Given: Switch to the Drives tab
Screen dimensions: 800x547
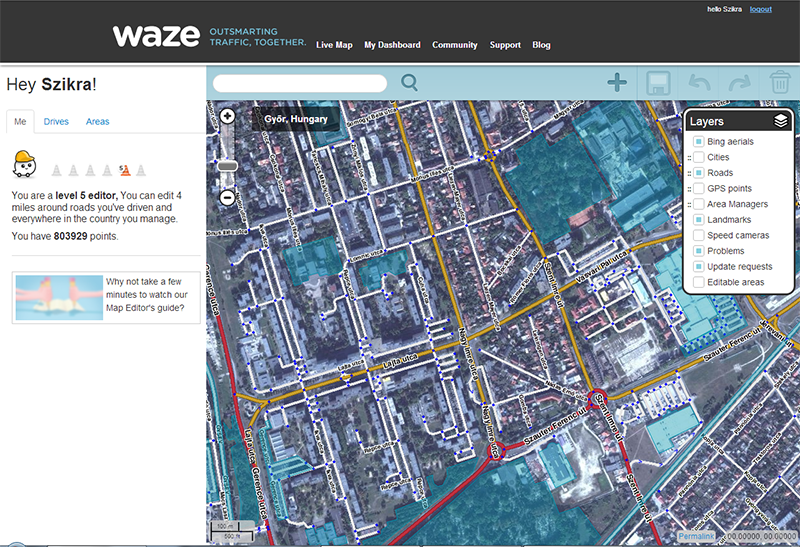Looking at the screenshot, I should point(56,121).
